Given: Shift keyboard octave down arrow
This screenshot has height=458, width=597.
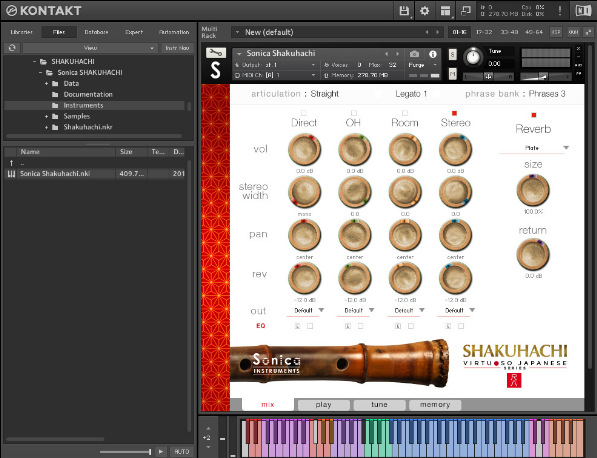Looking at the screenshot, I should click(208, 447).
